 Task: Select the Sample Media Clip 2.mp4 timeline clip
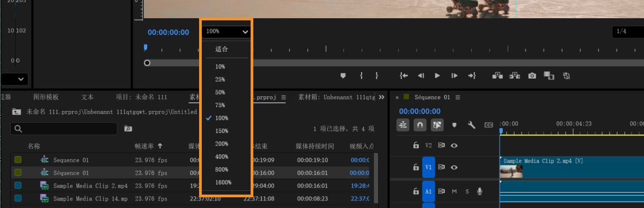pos(572,167)
